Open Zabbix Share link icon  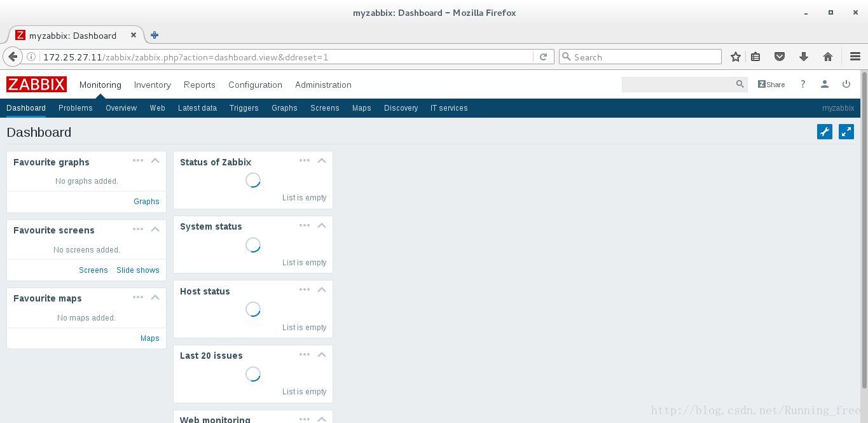771,85
